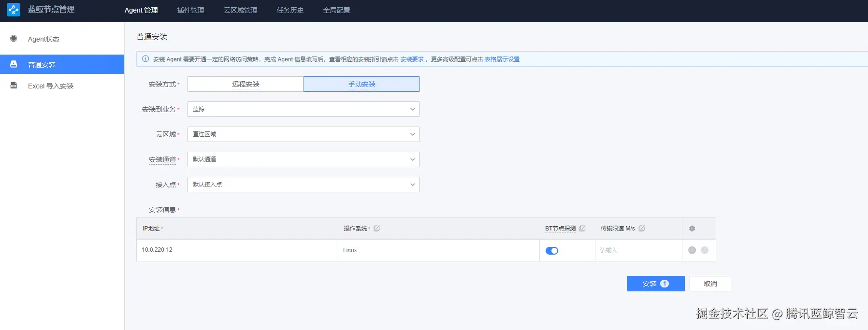This screenshot has height=330, width=868.
Task: Click the BlueKing node management logo icon
Action: (14, 10)
